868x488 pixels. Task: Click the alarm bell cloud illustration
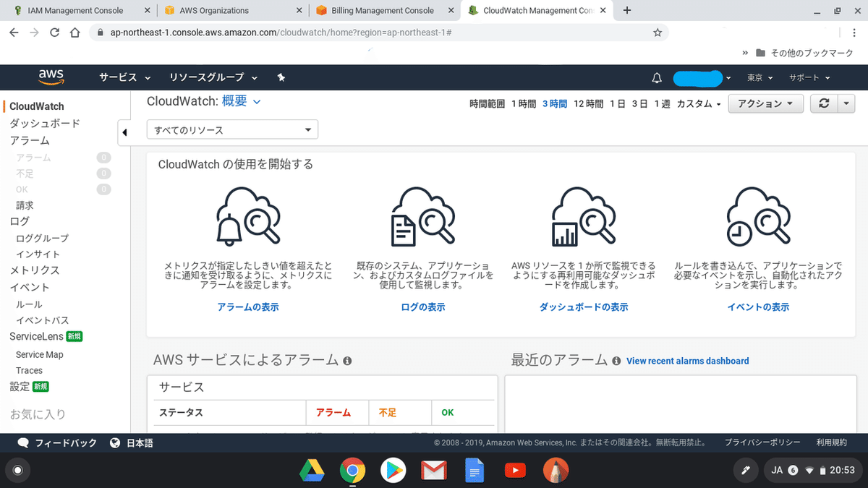(248, 216)
